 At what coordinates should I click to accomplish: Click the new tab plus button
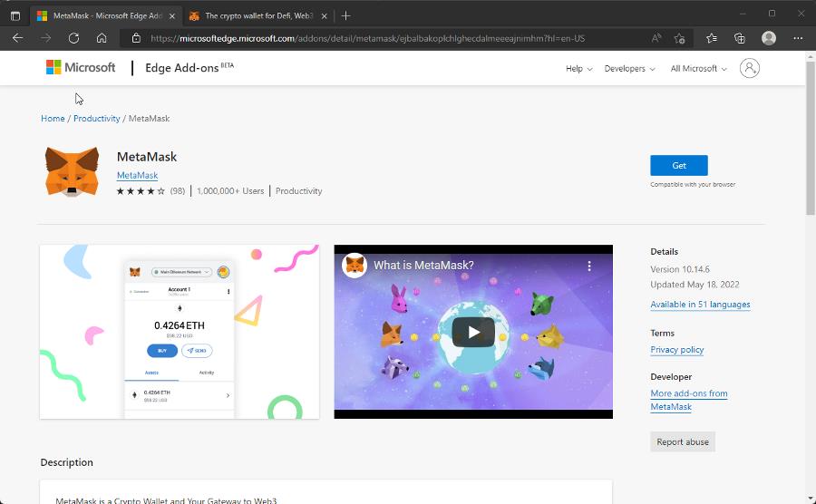click(345, 15)
